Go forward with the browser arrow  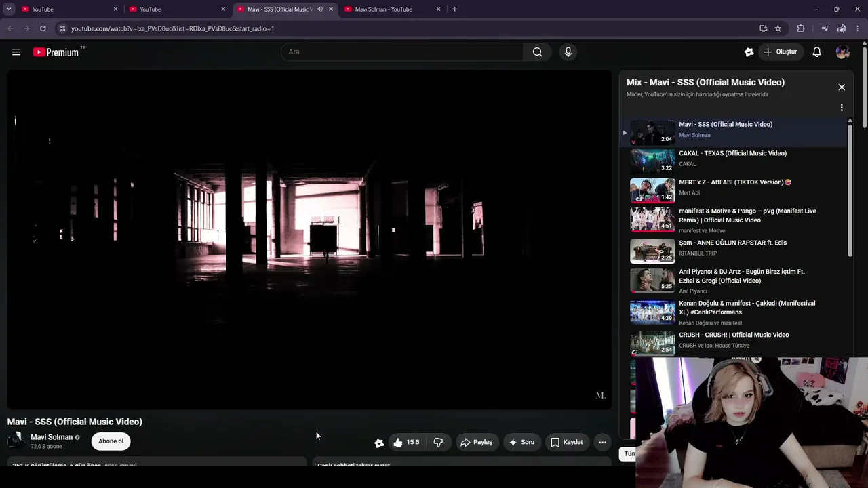(x=26, y=28)
